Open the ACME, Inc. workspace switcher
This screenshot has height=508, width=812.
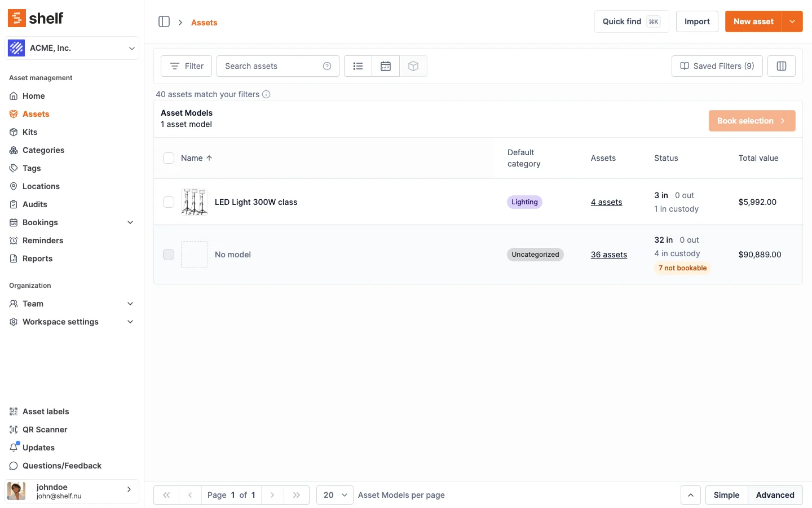click(x=72, y=48)
